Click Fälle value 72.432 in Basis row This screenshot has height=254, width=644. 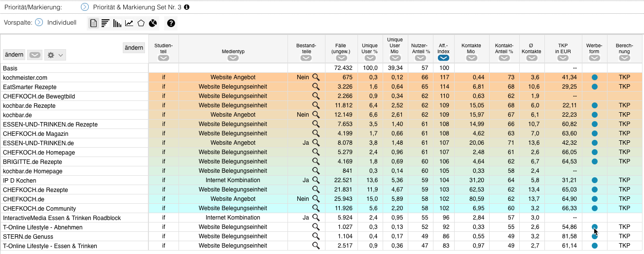pos(343,68)
